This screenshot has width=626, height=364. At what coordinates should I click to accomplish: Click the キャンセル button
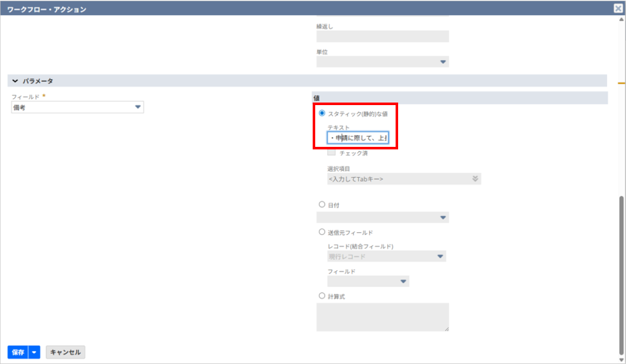[65, 353]
